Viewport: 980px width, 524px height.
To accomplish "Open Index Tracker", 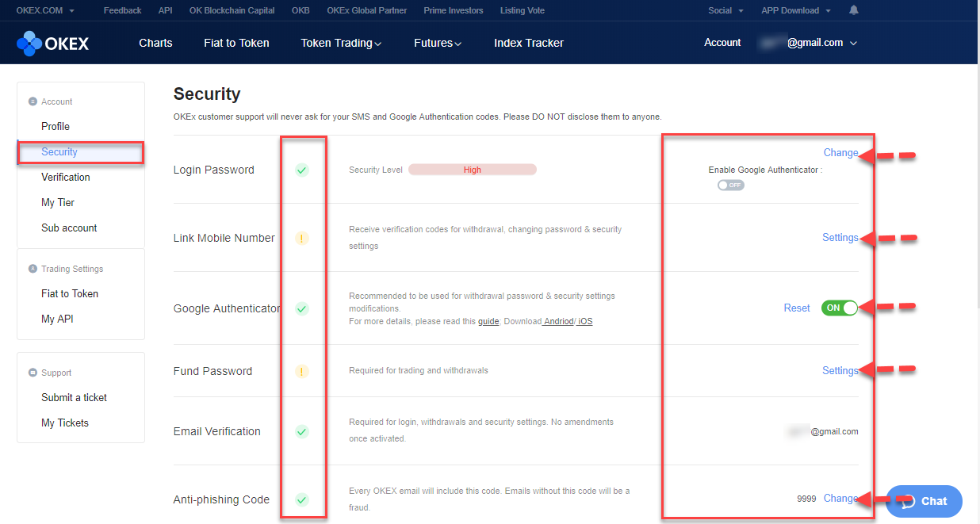I will pyautogui.click(x=529, y=43).
